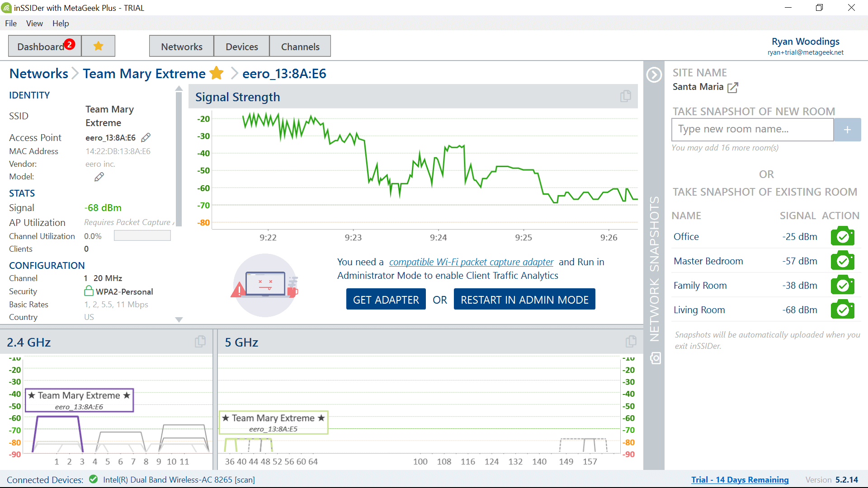868x488 pixels.
Task: Click the Intel Dual Band Wireless-AC 8265 entry
Action: tap(179, 479)
